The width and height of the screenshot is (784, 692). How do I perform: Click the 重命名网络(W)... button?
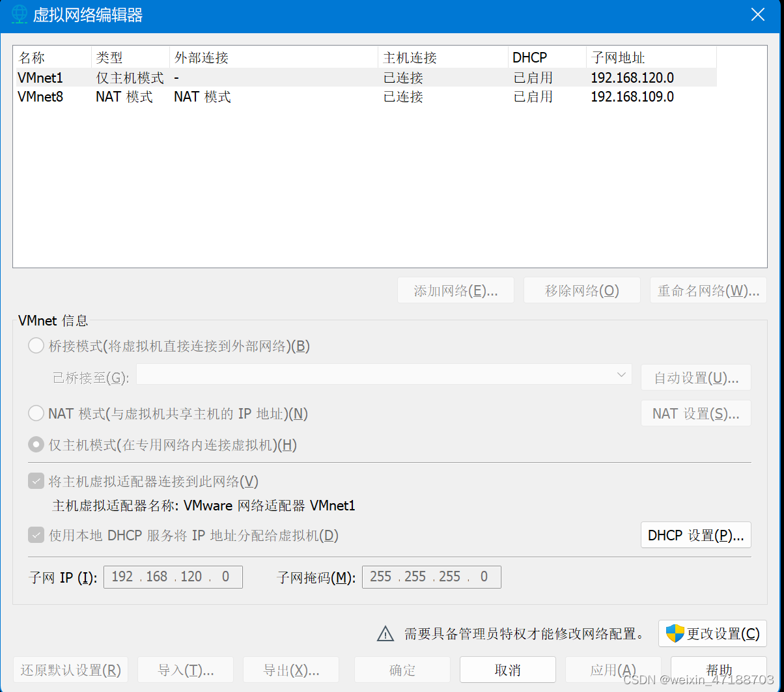point(708,290)
